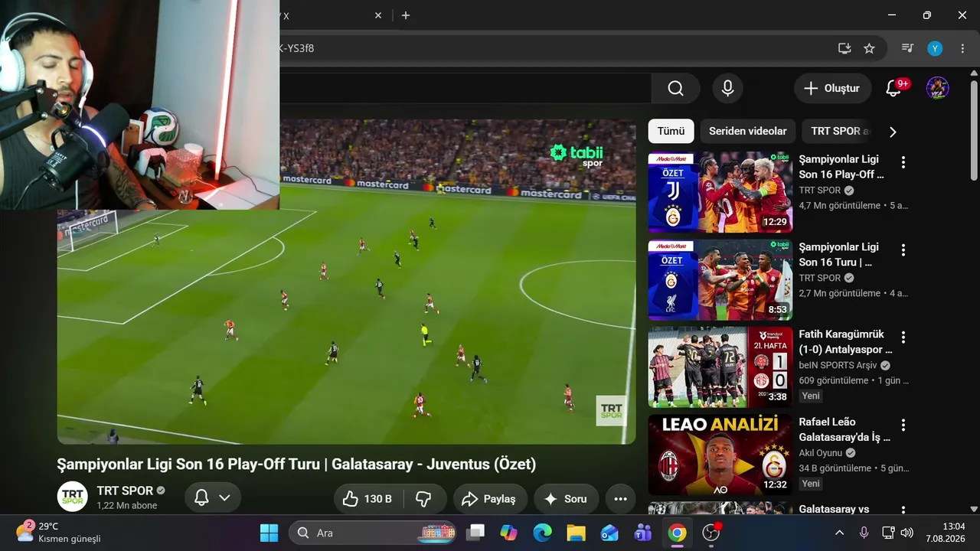The height and width of the screenshot is (551, 980).
Task: Open 'Şampiyonlar Ligi Son 16 Play-Off' sidebar title
Action: pos(841,167)
